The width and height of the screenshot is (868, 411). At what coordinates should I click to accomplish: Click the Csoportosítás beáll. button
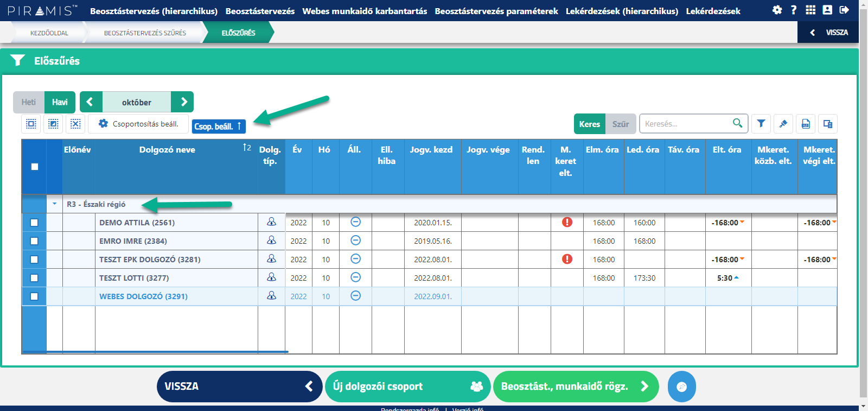[138, 124]
